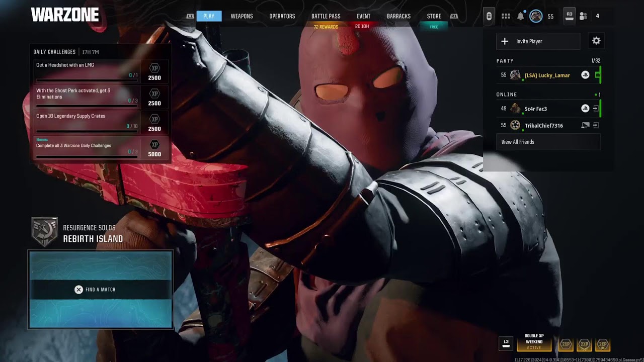Viewport: 644px width, 362px height.
Task: Click the L1 bumper icon beside Play
Action: pos(190,16)
